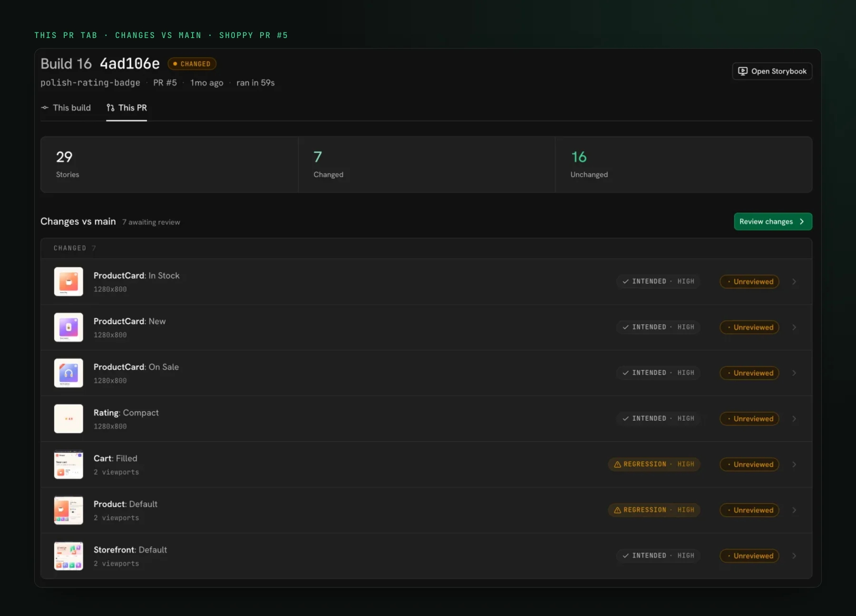Click Intended High badge on Rating: Compact
This screenshot has height=616, width=856.
[658, 419]
